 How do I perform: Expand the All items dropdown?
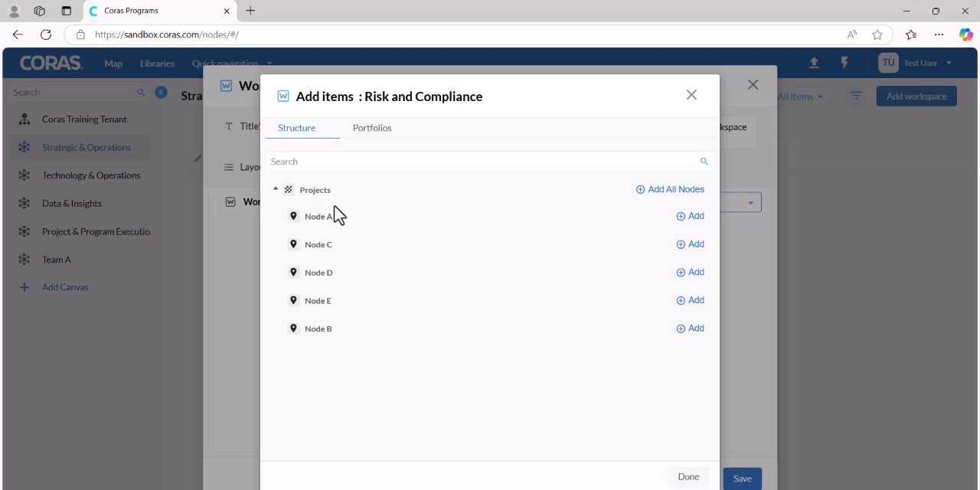(x=800, y=96)
